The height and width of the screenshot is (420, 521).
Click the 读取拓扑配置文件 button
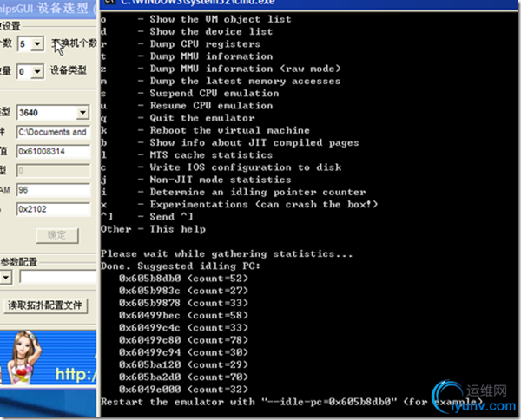click(x=45, y=305)
